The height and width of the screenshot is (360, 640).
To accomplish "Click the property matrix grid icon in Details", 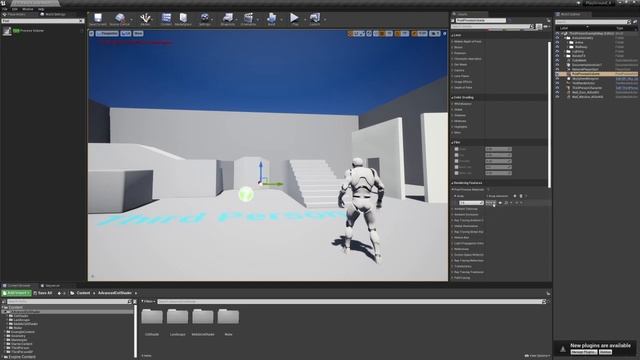I will (x=539, y=27).
